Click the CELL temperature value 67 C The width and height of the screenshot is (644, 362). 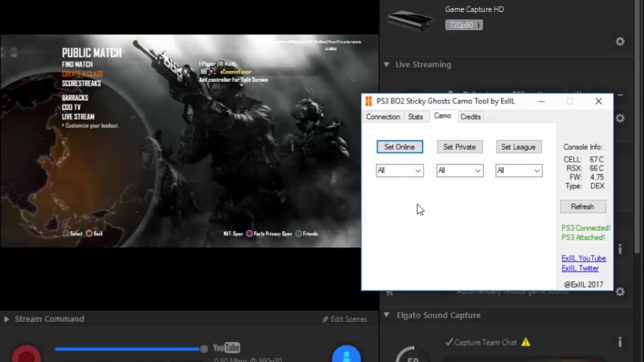[x=597, y=159]
